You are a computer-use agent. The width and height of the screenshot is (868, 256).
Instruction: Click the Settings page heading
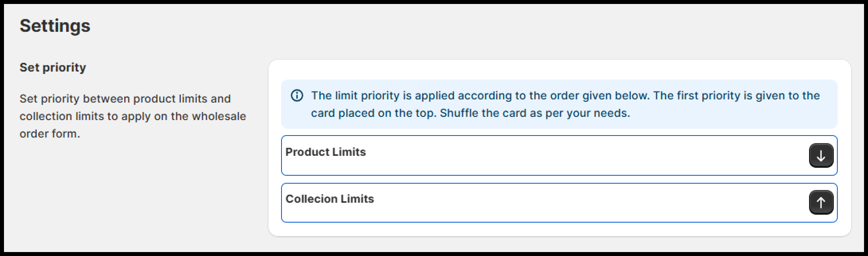click(55, 26)
